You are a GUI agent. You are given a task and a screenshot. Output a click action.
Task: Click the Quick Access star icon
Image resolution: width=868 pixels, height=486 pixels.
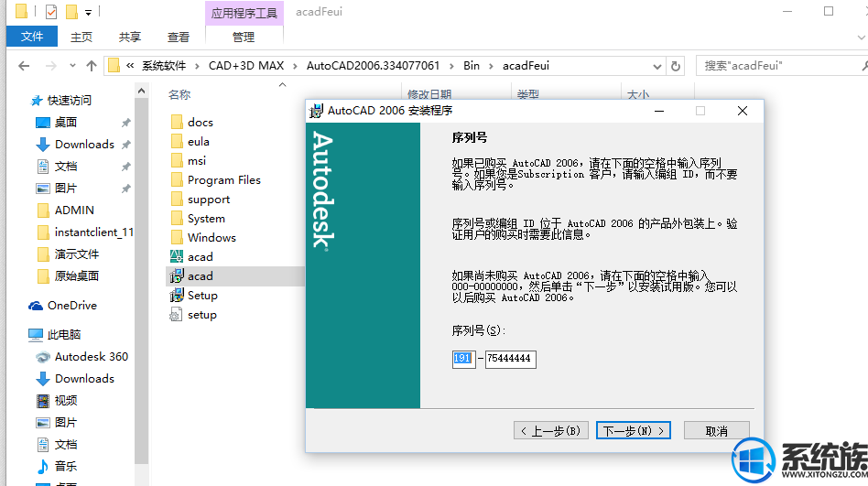tap(37, 100)
